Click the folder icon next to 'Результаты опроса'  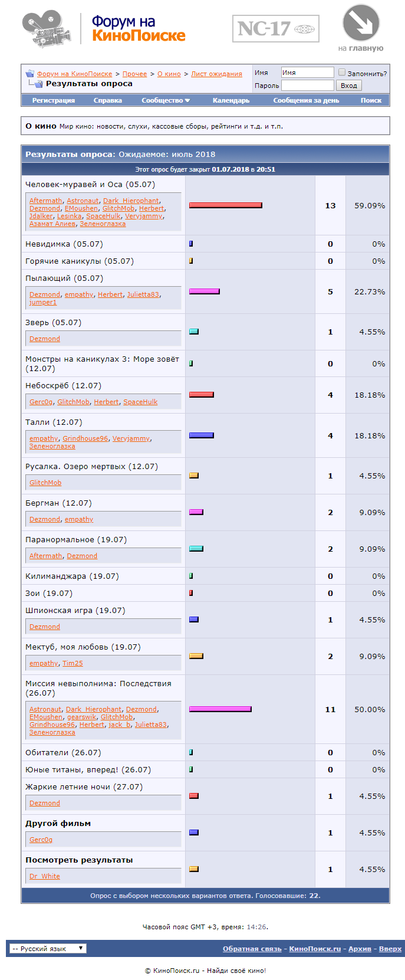click(x=38, y=84)
